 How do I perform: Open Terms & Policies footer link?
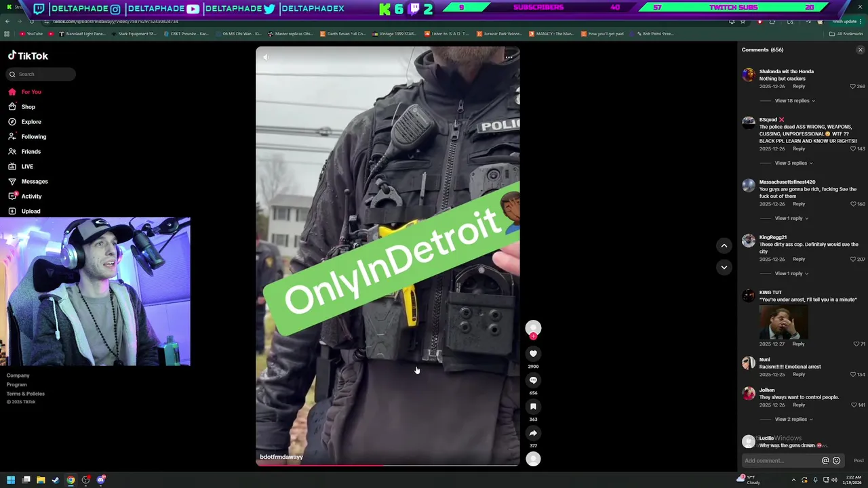[26, 394]
